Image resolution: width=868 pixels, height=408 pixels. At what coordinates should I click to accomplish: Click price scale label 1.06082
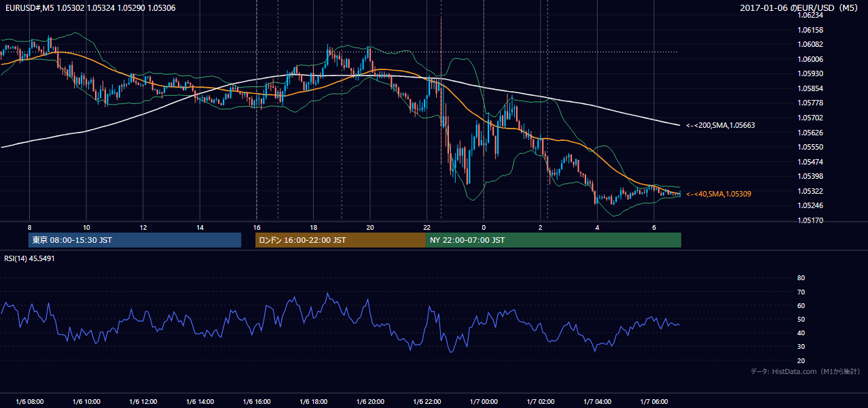point(810,44)
